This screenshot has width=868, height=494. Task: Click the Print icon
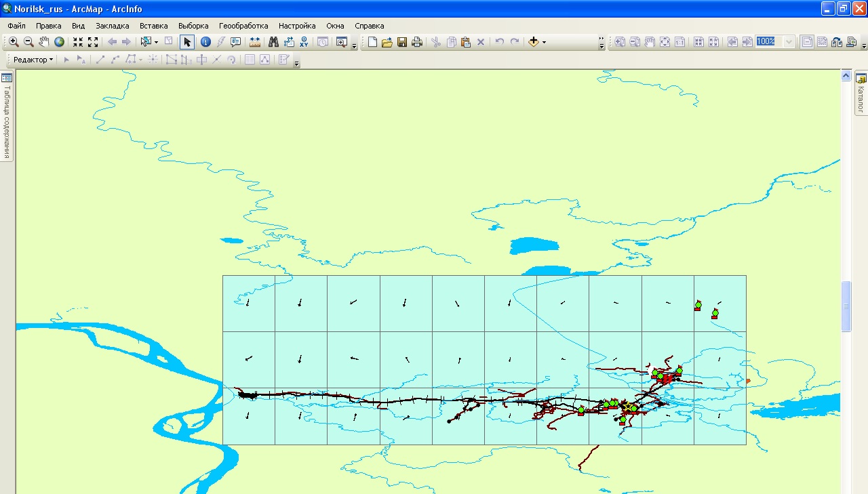click(417, 42)
